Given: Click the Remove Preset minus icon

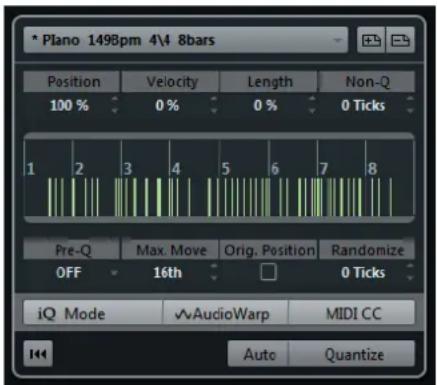Looking at the screenshot, I should tap(400, 41).
